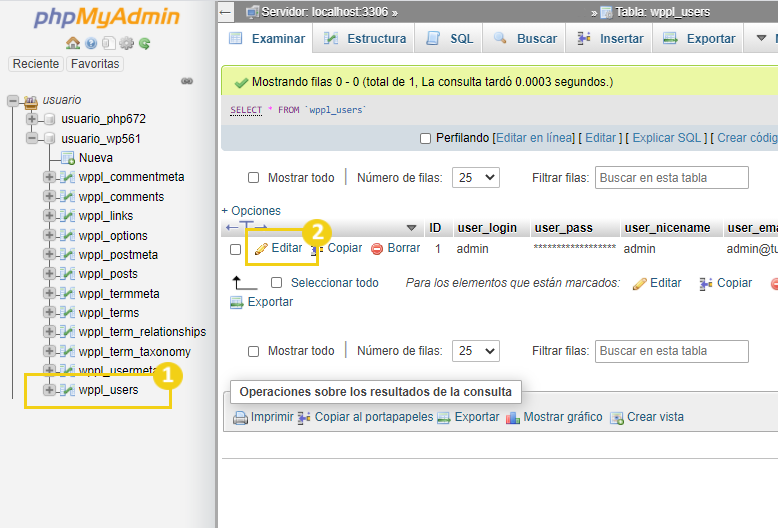Sort by the ID column header

pyautogui.click(x=435, y=228)
